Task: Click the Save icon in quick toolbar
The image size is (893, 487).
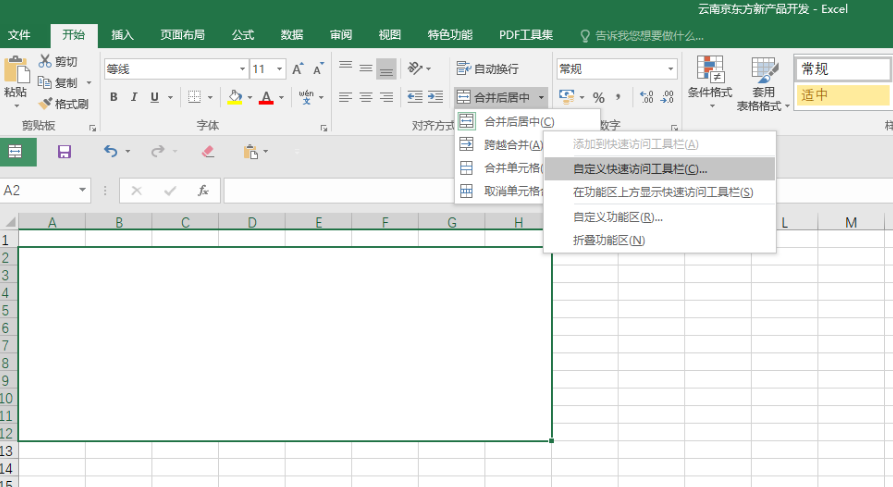Action: 64,152
